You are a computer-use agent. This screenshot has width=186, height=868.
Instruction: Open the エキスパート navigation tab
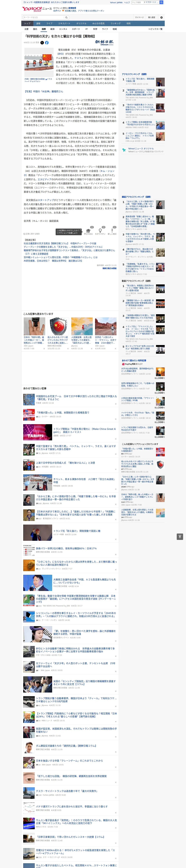point(64,23)
